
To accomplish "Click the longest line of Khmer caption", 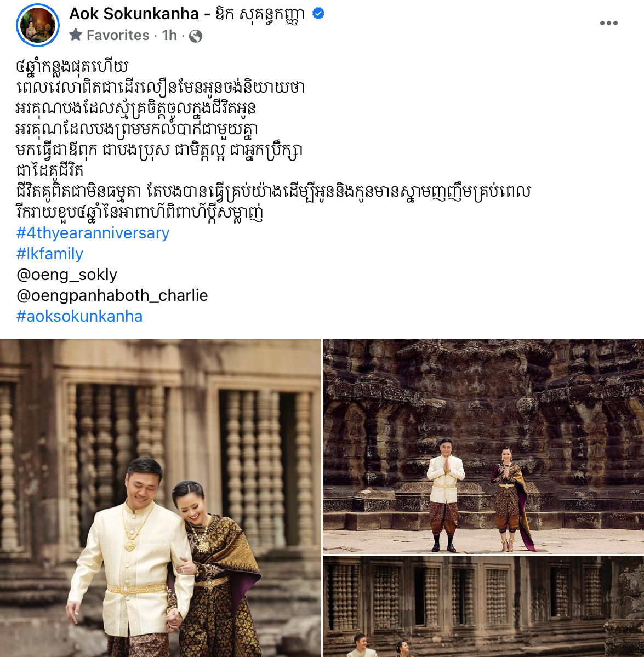I will coord(273,192).
